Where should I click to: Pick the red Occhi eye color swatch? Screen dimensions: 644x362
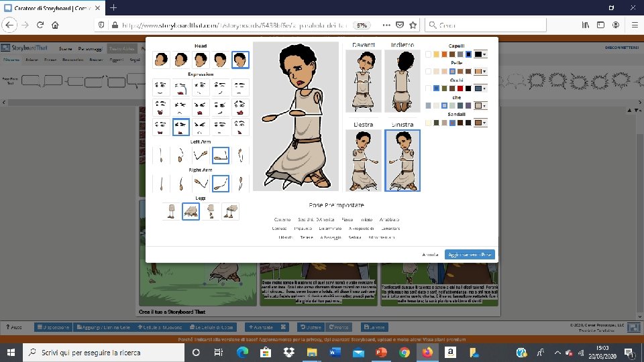coord(460,88)
